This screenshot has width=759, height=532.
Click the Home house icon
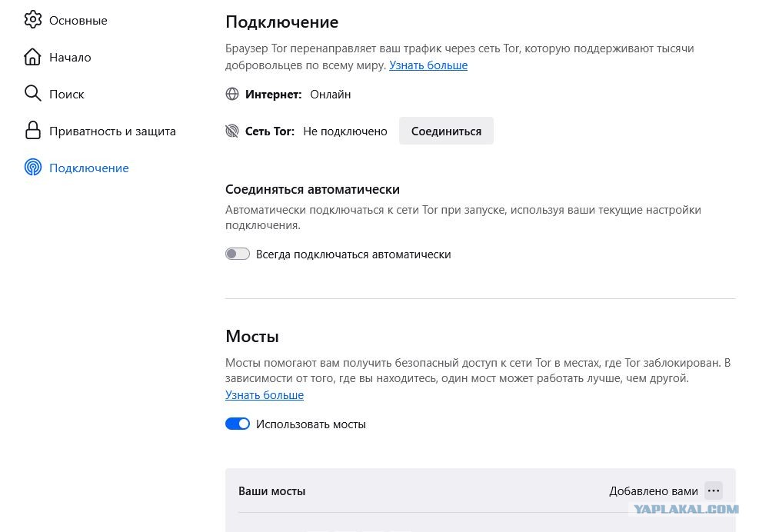coord(32,57)
